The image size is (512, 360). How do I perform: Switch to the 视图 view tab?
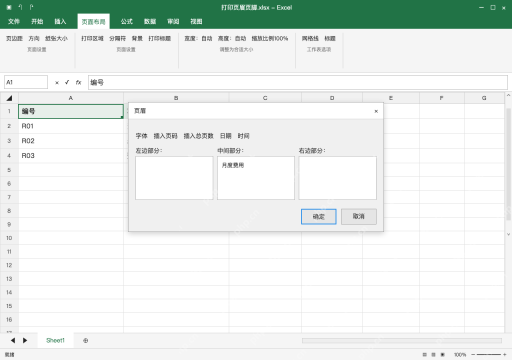[196, 21]
